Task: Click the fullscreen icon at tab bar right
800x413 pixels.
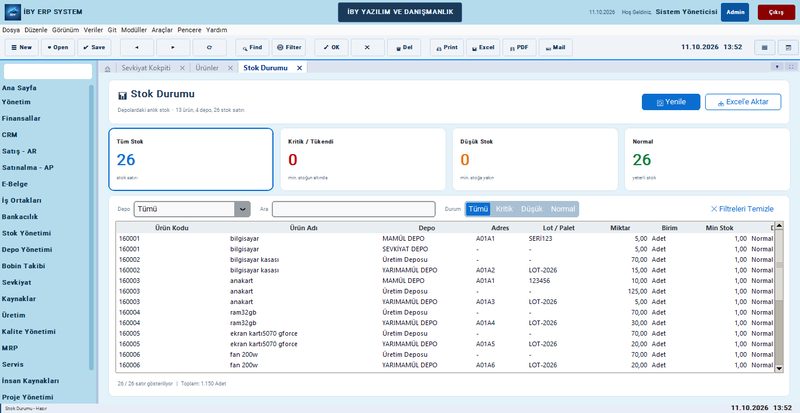Action: pyautogui.click(x=791, y=67)
